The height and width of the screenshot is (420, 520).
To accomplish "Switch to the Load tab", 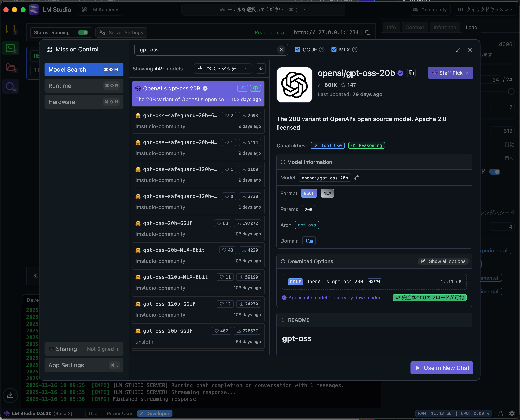I will point(471,28).
